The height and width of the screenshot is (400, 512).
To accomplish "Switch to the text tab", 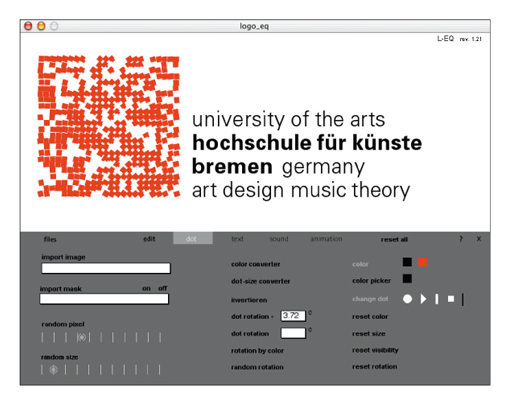I will pyautogui.click(x=237, y=239).
